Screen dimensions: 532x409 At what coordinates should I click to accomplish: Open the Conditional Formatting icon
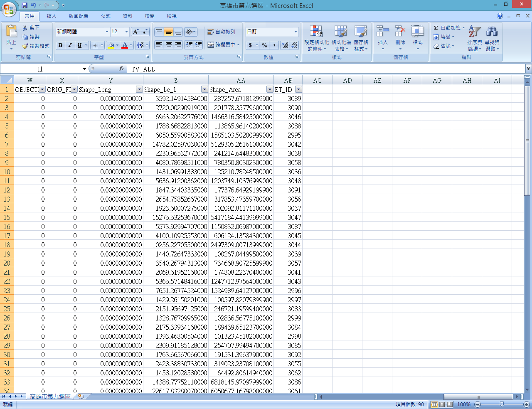(x=316, y=32)
